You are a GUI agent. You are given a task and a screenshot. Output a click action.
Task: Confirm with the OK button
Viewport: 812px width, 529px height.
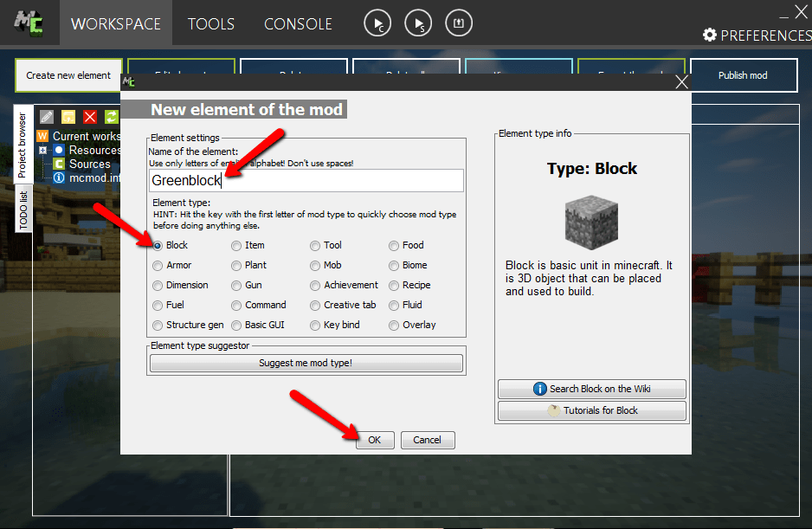pos(375,440)
